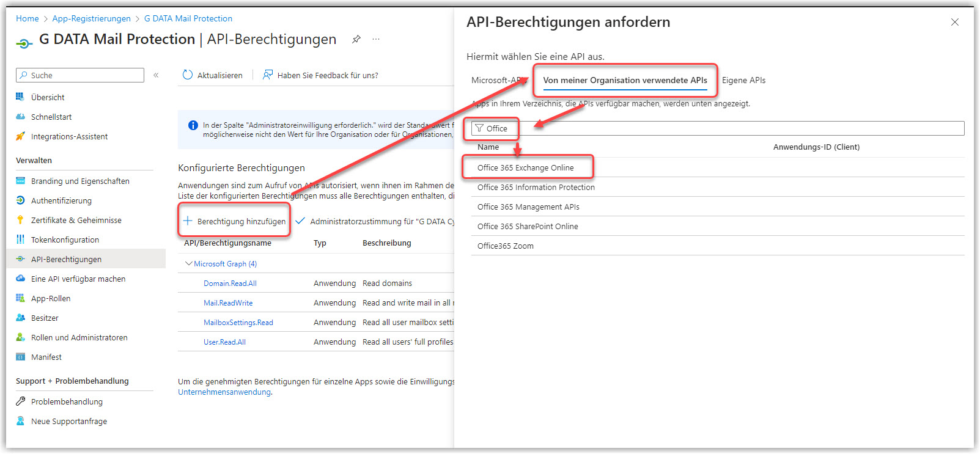Open App-Rollen in the sidebar
The image size is (980, 454).
[51, 298]
